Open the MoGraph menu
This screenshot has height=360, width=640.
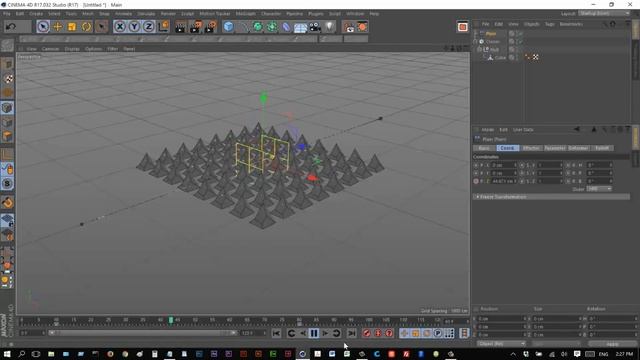(245, 14)
